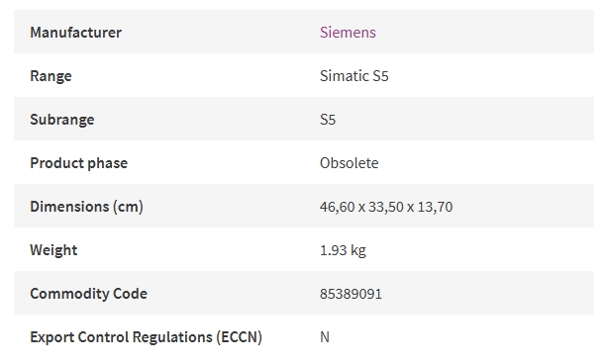Select the Obsolete product phase value
606x364 pixels.
coord(349,163)
